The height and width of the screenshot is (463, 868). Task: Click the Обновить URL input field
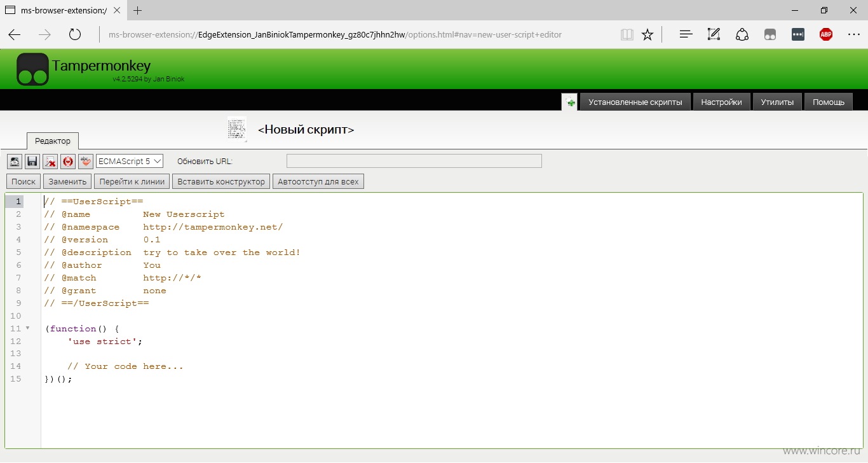[x=414, y=161]
